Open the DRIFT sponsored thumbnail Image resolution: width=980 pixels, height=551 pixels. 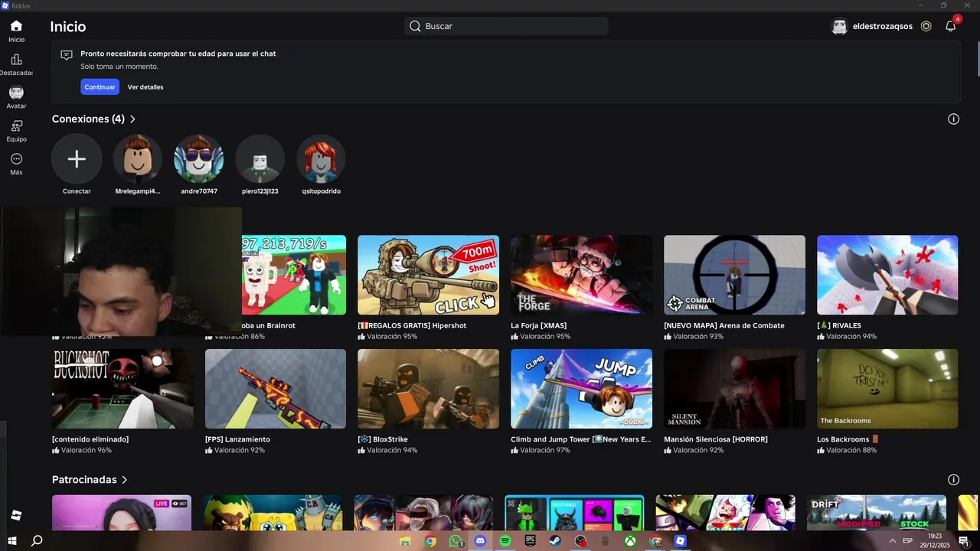tap(877, 513)
